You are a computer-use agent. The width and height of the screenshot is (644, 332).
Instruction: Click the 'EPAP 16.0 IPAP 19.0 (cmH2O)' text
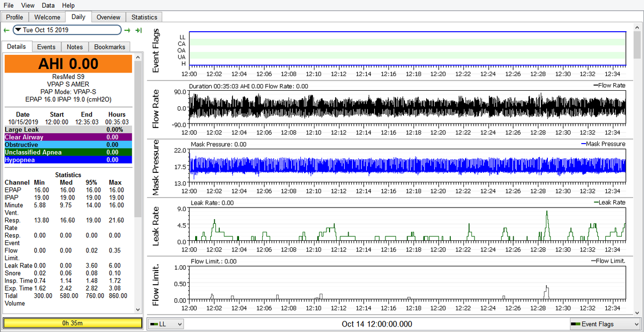pos(68,99)
